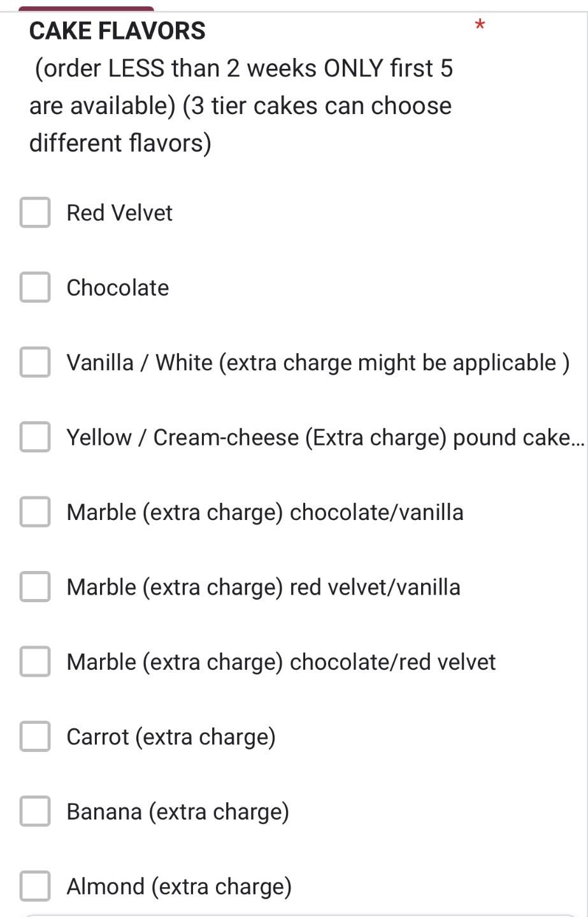Image resolution: width=588 pixels, height=917 pixels.
Task: Check the Marble chocolate/vanilla box
Action: click(35, 512)
